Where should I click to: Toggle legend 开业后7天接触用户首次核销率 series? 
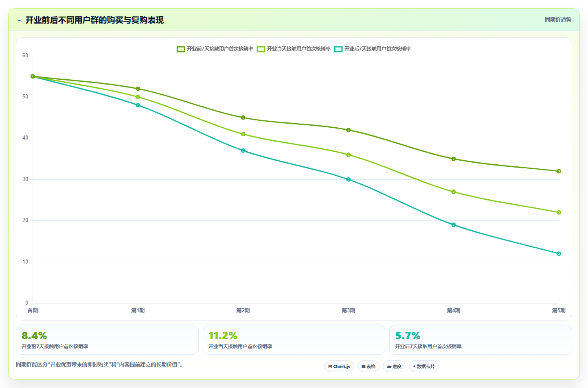(x=373, y=49)
